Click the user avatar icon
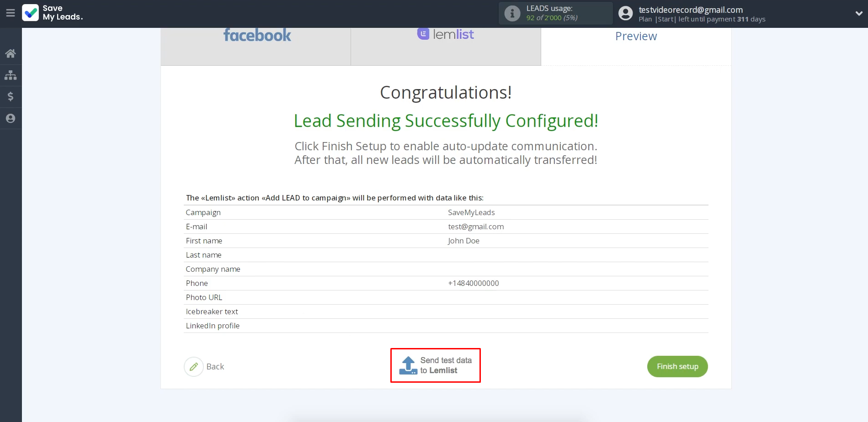Image resolution: width=868 pixels, height=422 pixels. coord(626,13)
